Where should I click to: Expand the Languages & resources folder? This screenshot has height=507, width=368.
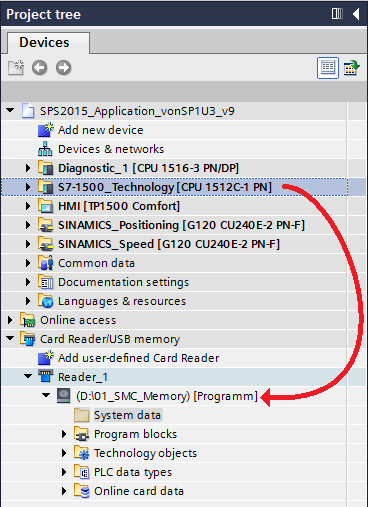tap(28, 301)
